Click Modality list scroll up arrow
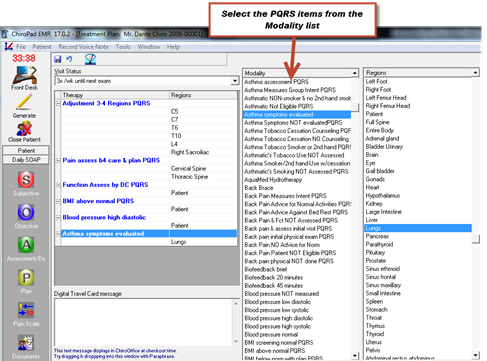The width and height of the screenshot is (487, 361). [355, 73]
